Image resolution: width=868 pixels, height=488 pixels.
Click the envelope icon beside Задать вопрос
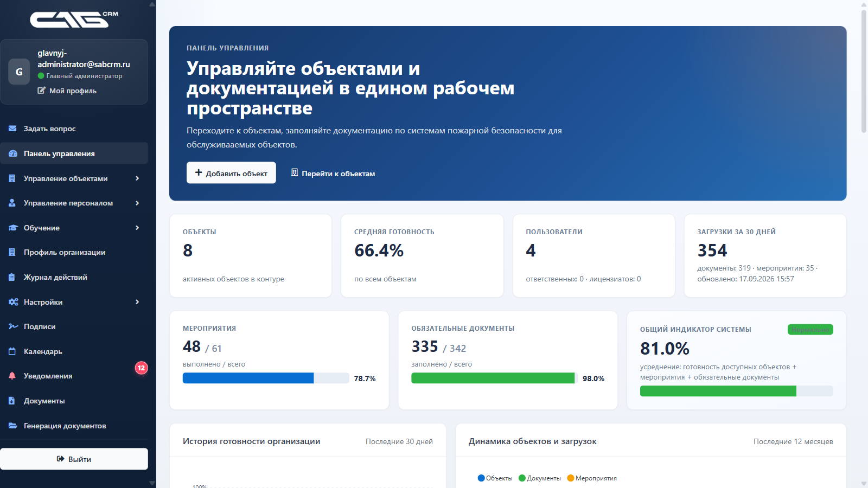12,129
